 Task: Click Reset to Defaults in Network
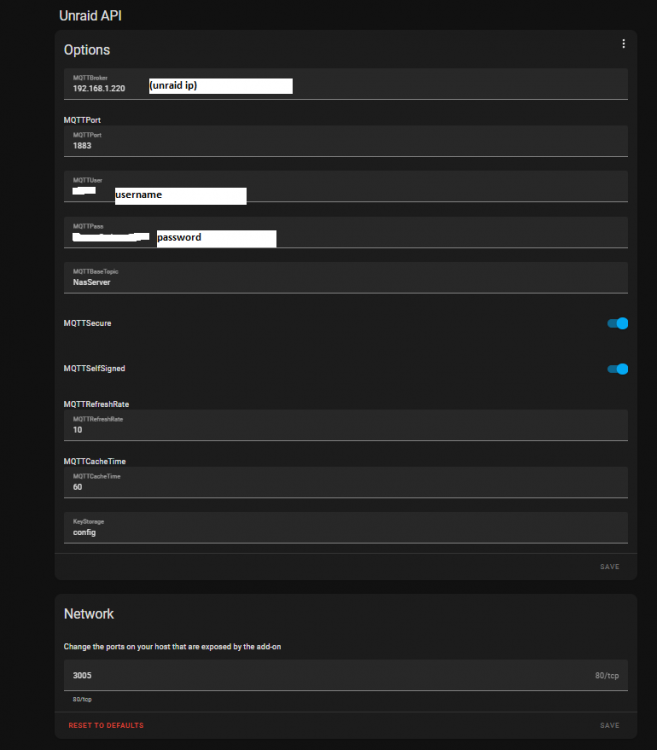tap(106, 726)
